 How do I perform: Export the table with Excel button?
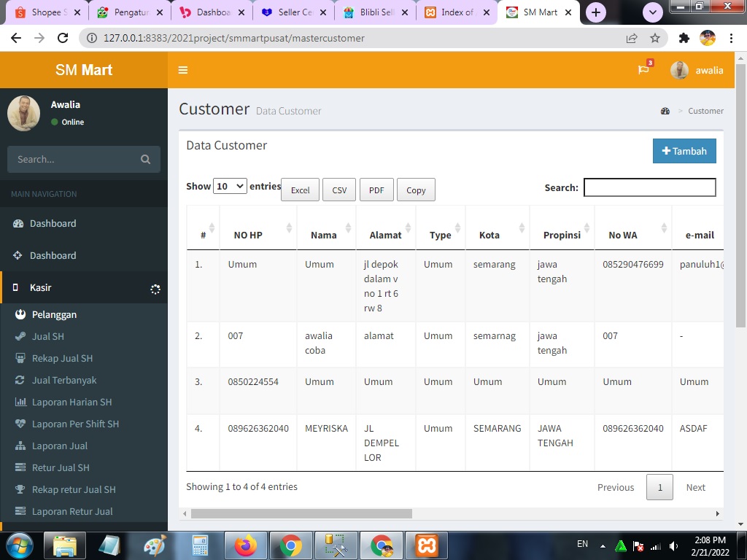[300, 190]
